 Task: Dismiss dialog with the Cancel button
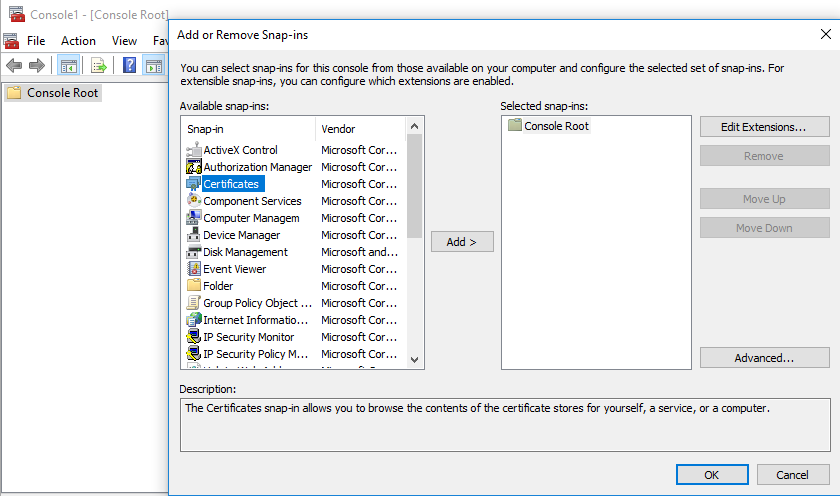[x=793, y=475]
